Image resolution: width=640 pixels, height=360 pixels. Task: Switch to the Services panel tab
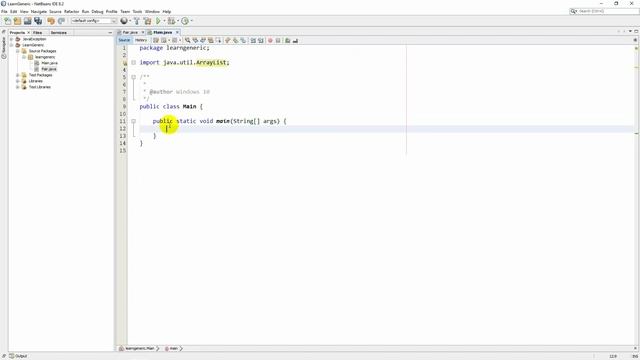58,32
